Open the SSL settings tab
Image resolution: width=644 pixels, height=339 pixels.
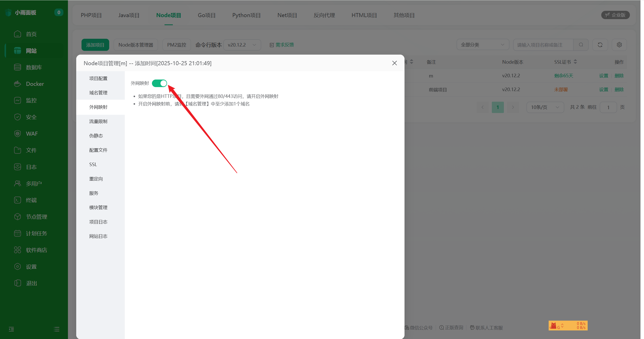tap(93, 164)
